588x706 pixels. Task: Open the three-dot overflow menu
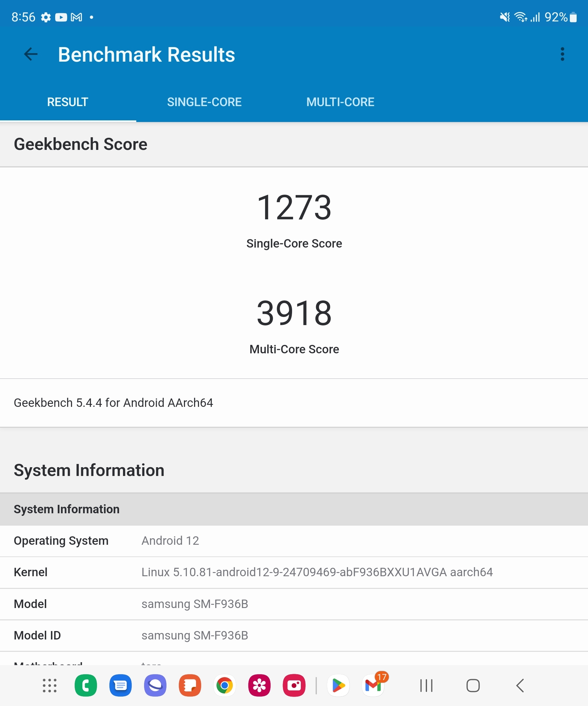click(562, 54)
